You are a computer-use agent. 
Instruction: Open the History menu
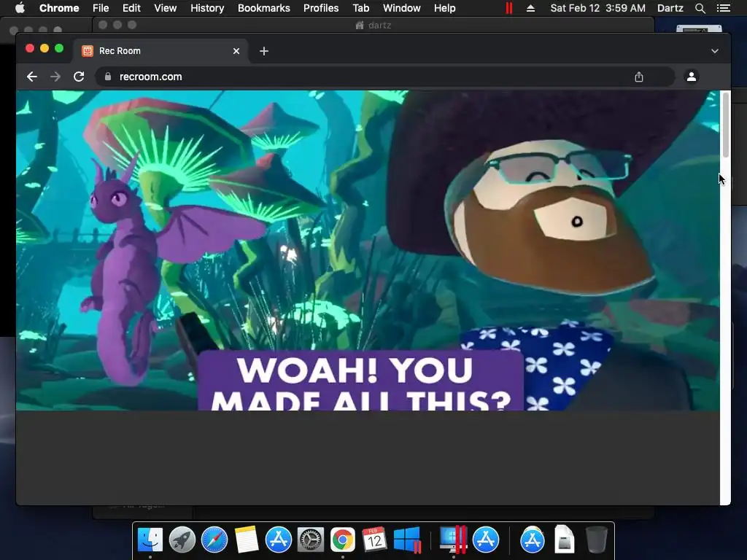(207, 8)
